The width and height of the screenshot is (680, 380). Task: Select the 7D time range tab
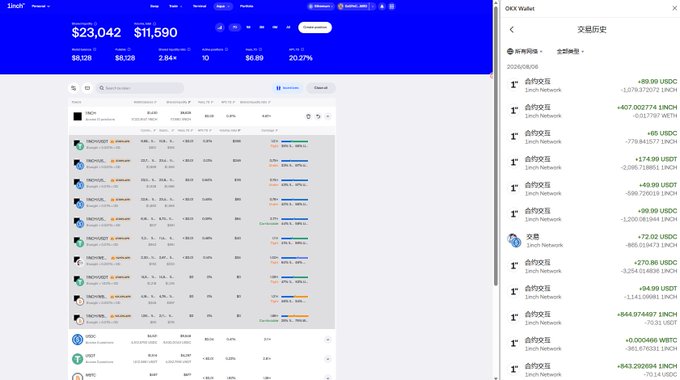(x=235, y=27)
